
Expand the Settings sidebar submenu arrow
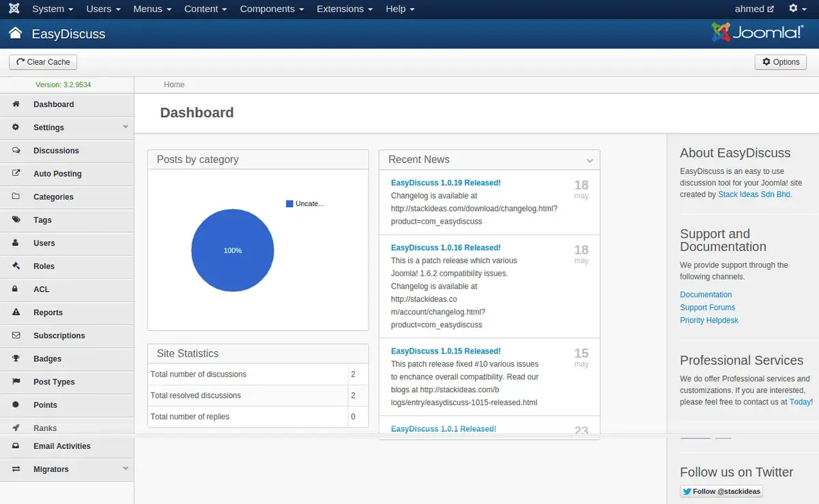[x=126, y=127]
